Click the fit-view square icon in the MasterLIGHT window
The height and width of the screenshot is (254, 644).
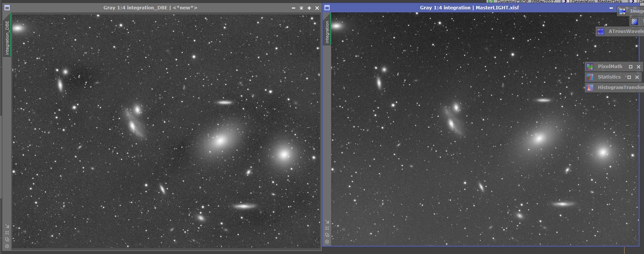click(x=327, y=228)
